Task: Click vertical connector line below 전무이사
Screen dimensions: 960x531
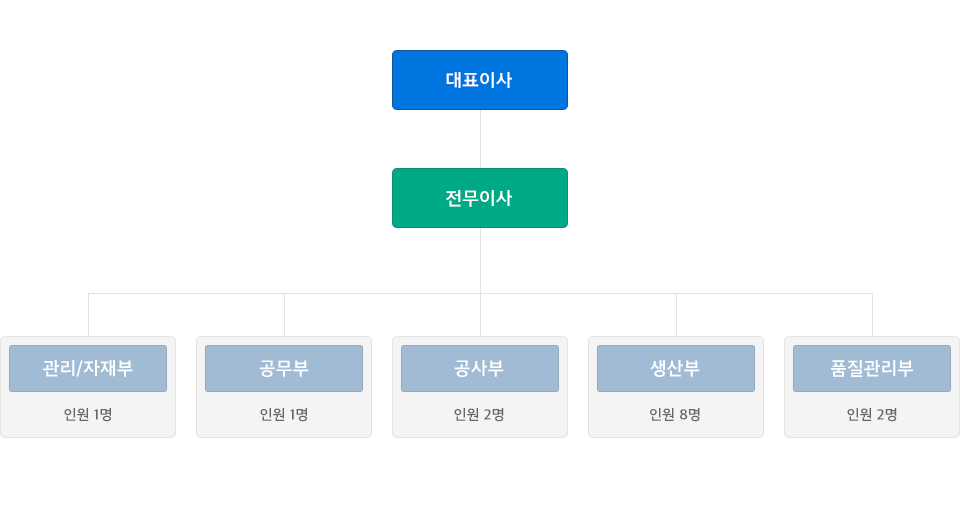Action: 480,260
